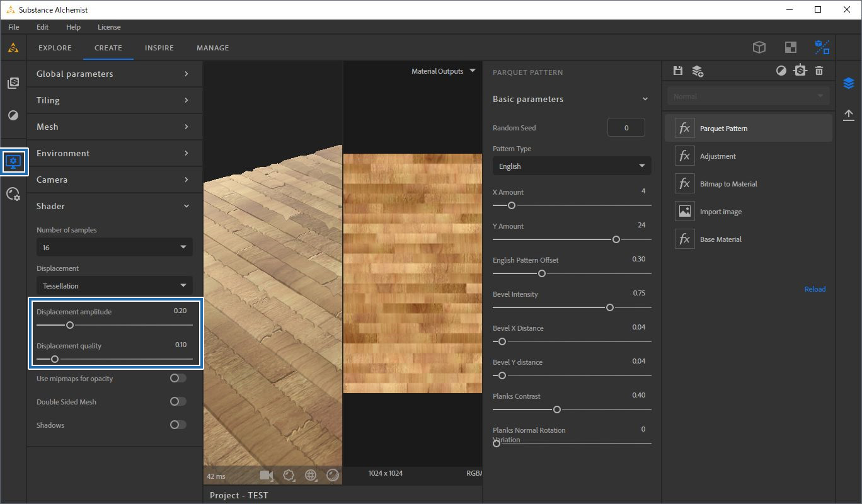Click the mesh shape icon in the 3D viewport

click(289, 475)
